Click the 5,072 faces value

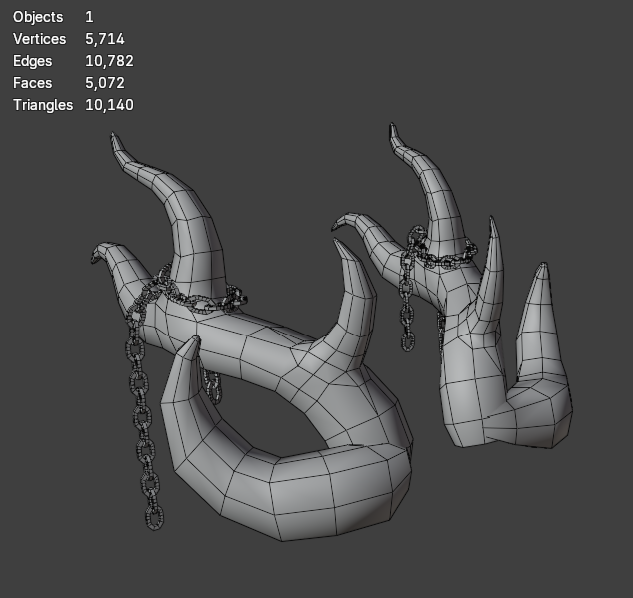click(x=105, y=83)
